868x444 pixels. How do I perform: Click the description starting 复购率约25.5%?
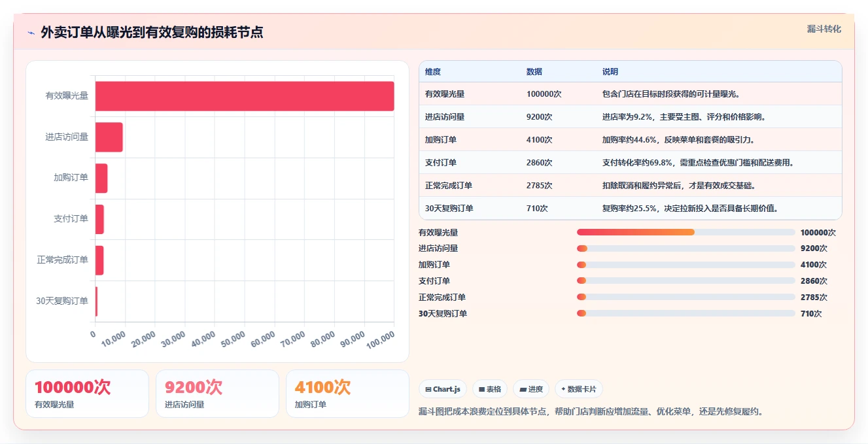pyautogui.click(x=690, y=209)
